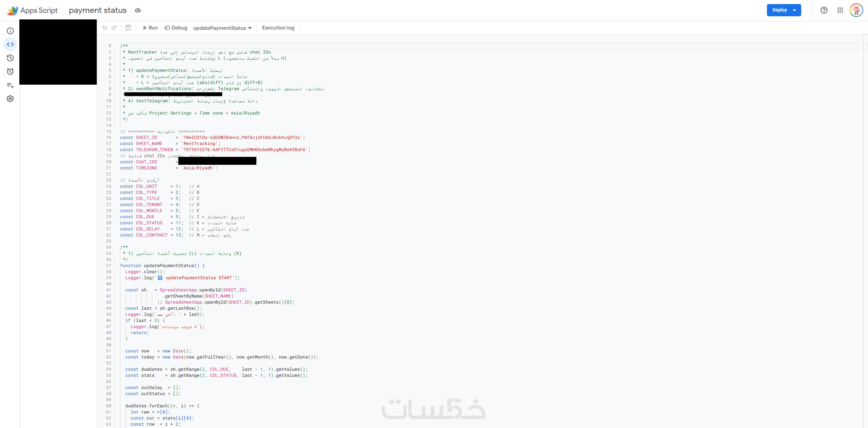Screen dimensions: 868x428
Task: Click the payment status project title
Action: pos(98,10)
